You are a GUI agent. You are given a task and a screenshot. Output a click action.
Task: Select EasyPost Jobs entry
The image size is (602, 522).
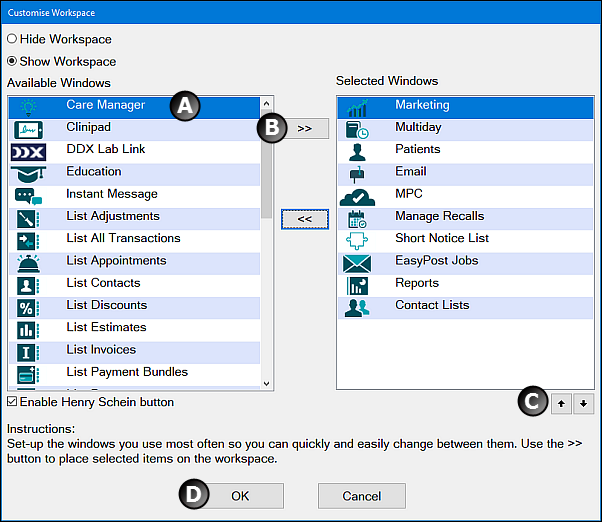[465, 264]
